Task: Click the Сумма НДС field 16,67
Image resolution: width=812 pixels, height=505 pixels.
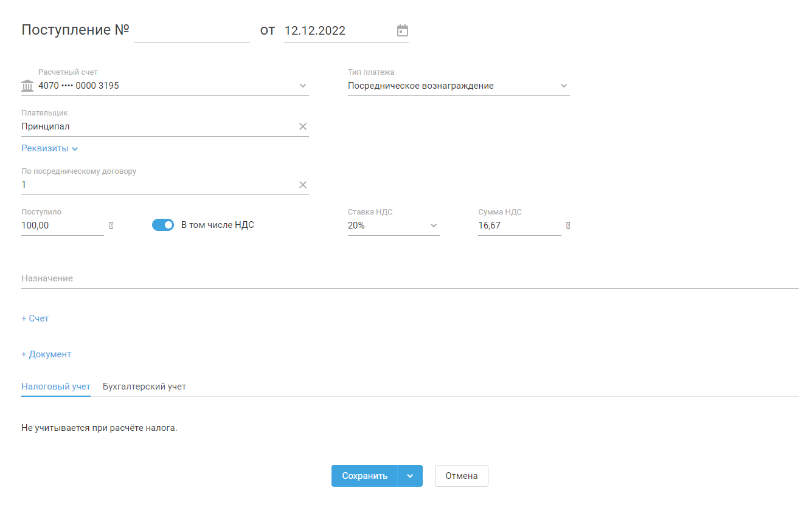Action: (519, 225)
